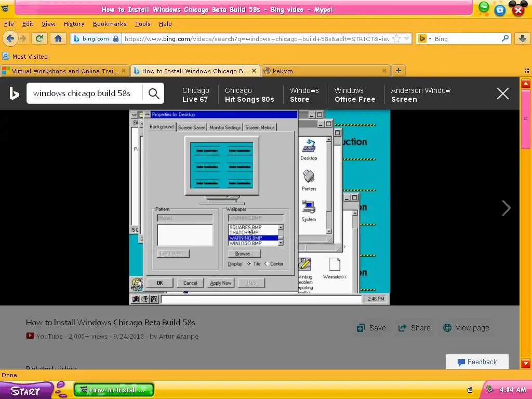Click the browser top-left app menu icon
Viewport: 532px width, 399px height.
[x=5, y=8]
